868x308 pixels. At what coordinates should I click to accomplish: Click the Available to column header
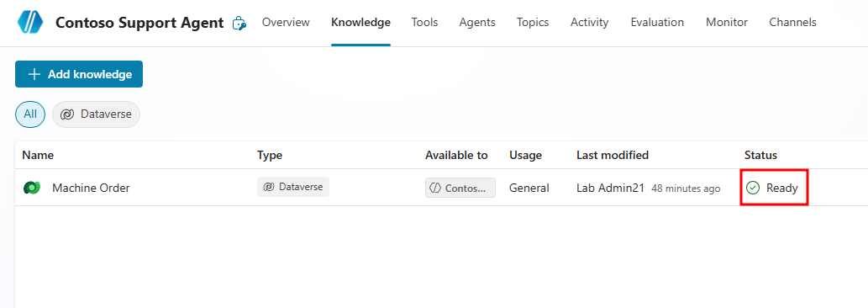point(456,155)
